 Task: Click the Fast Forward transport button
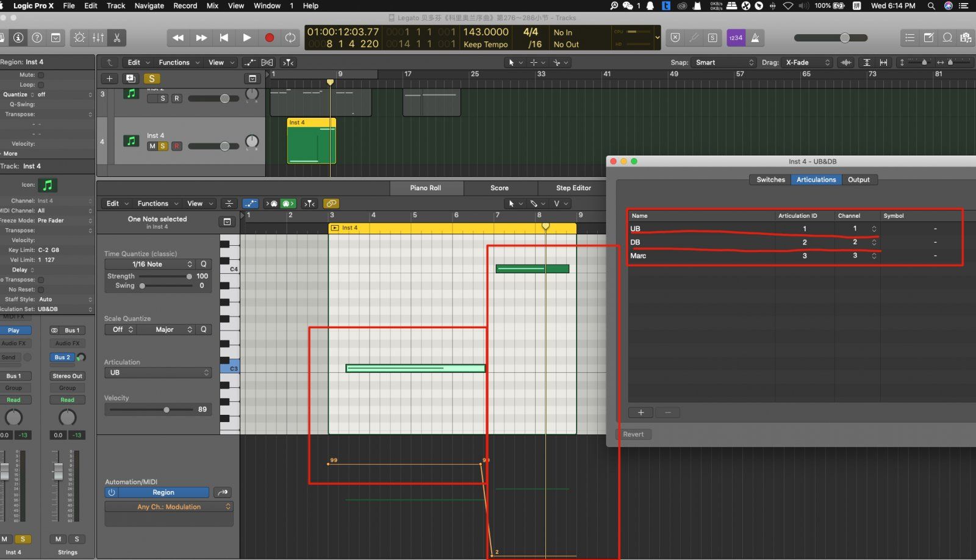(201, 38)
